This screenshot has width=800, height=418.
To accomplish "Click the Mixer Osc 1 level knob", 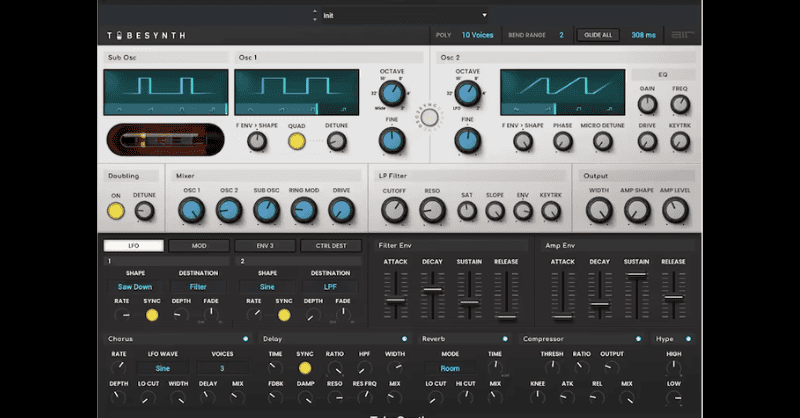I will [x=191, y=210].
